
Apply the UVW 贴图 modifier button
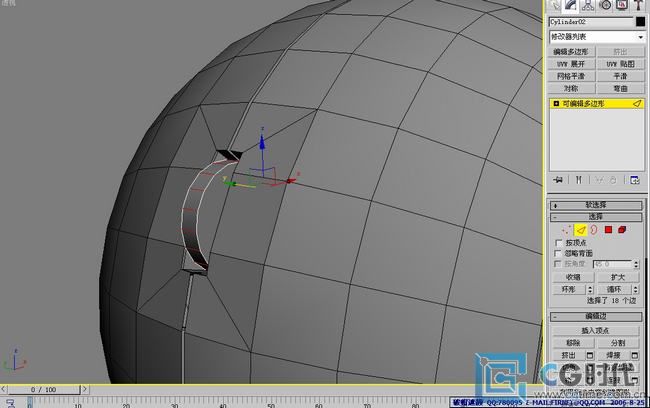coord(621,64)
